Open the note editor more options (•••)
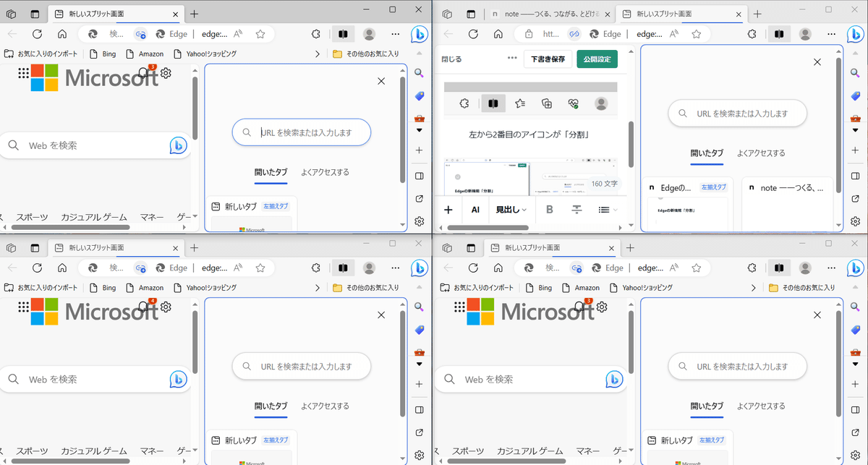 (x=512, y=59)
